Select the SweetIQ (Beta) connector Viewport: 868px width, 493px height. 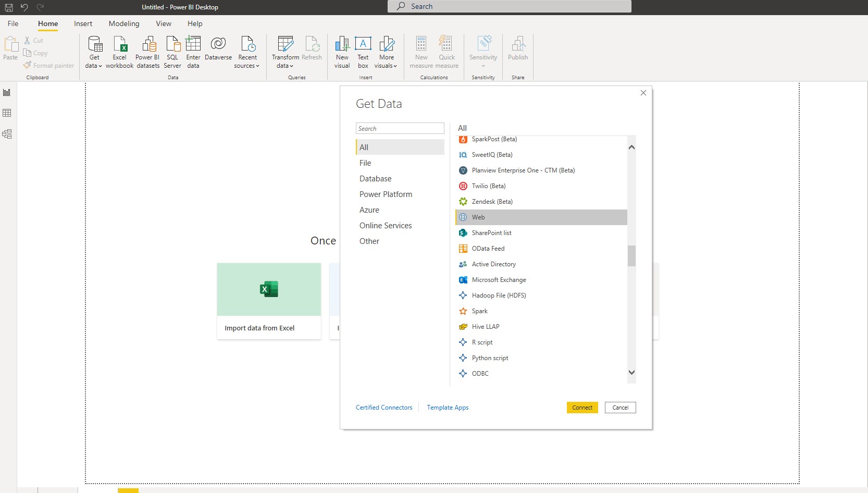[541, 155]
